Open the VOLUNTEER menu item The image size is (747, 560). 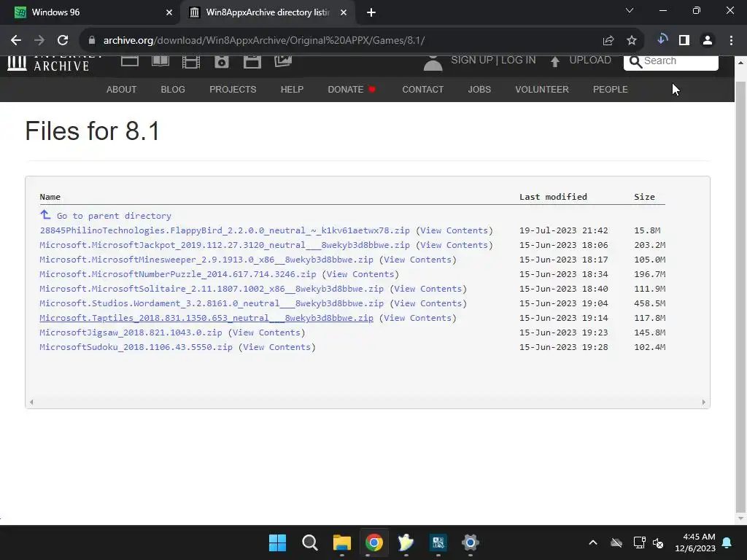coord(542,90)
